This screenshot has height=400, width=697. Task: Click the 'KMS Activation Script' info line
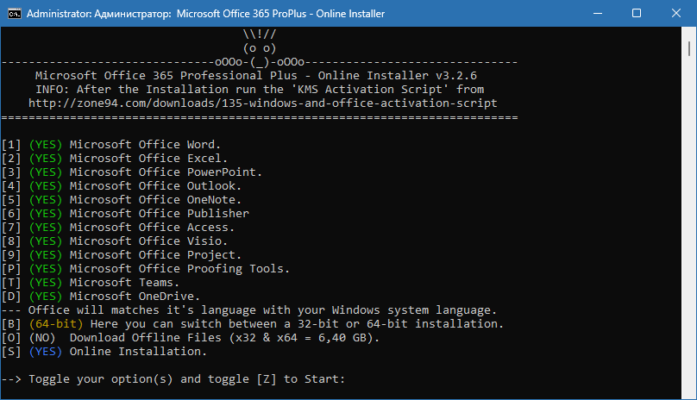coord(260,90)
